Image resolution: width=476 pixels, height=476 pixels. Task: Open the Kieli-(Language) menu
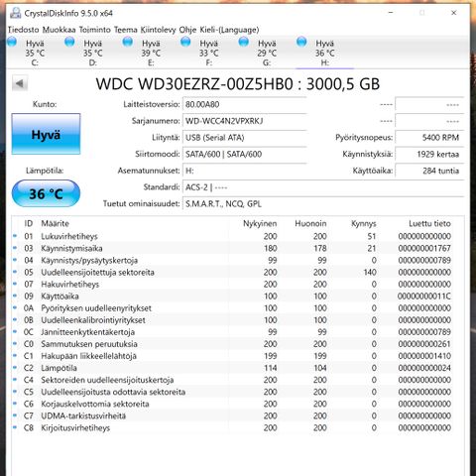click(229, 30)
